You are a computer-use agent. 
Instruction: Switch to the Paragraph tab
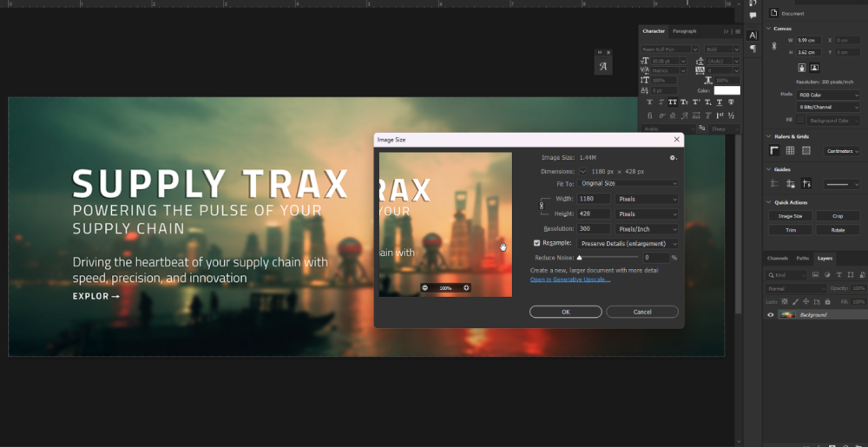click(684, 31)
